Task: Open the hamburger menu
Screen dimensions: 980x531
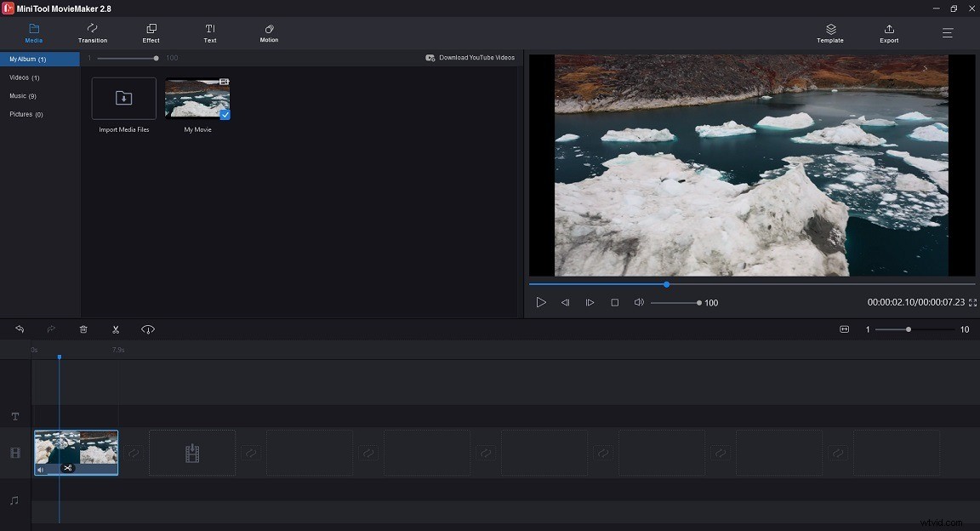Action: tap(947, 33)
